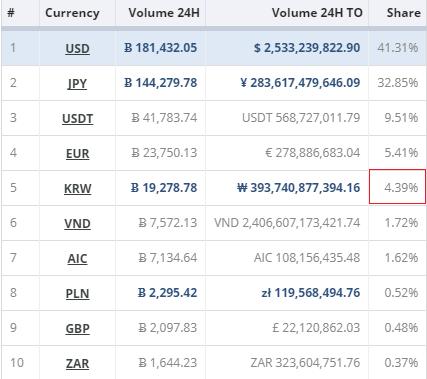
Task: Sort by the Share column header
Action: coord(404,13)
